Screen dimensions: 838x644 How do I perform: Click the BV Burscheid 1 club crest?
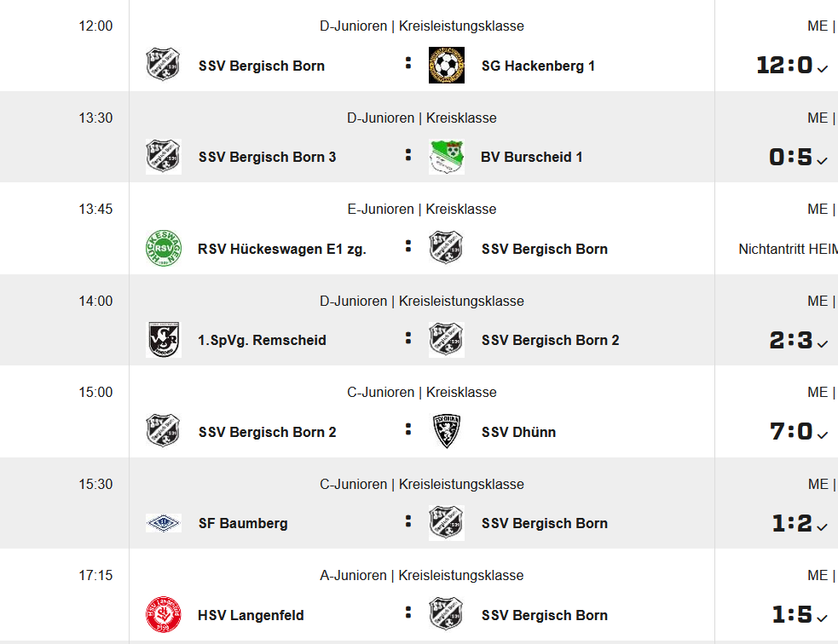click(x=446, y=157)
